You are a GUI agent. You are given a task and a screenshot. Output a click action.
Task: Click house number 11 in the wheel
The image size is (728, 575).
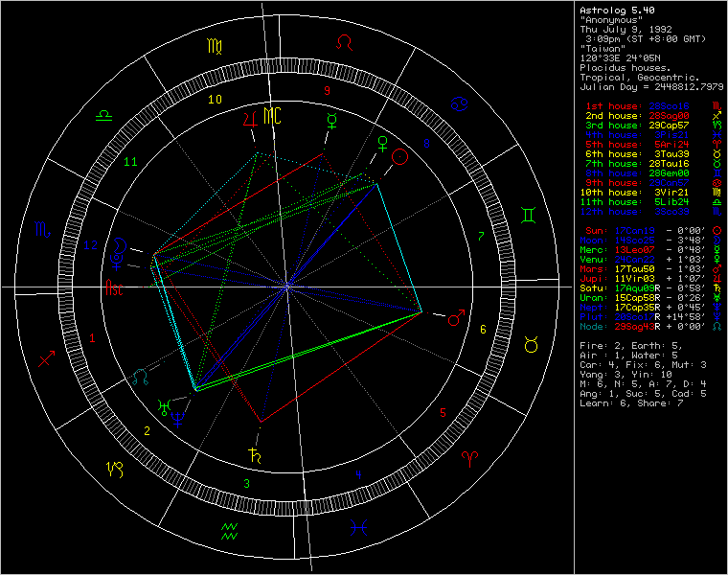pos(130,162)
